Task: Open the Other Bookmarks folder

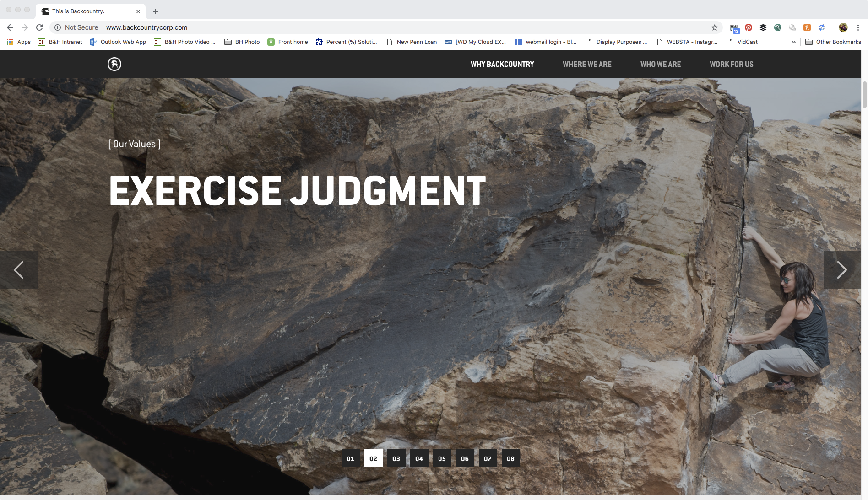Action: [x=833, y=42]
